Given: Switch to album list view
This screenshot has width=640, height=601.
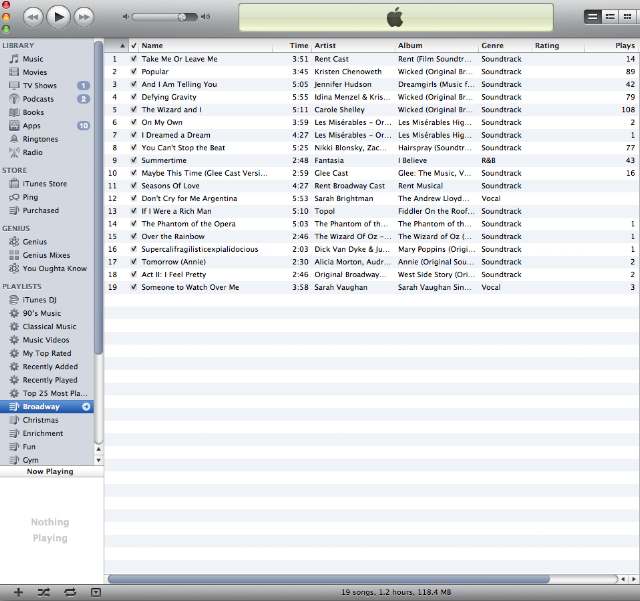Looking at the screenshot, I should click(610, 17).
